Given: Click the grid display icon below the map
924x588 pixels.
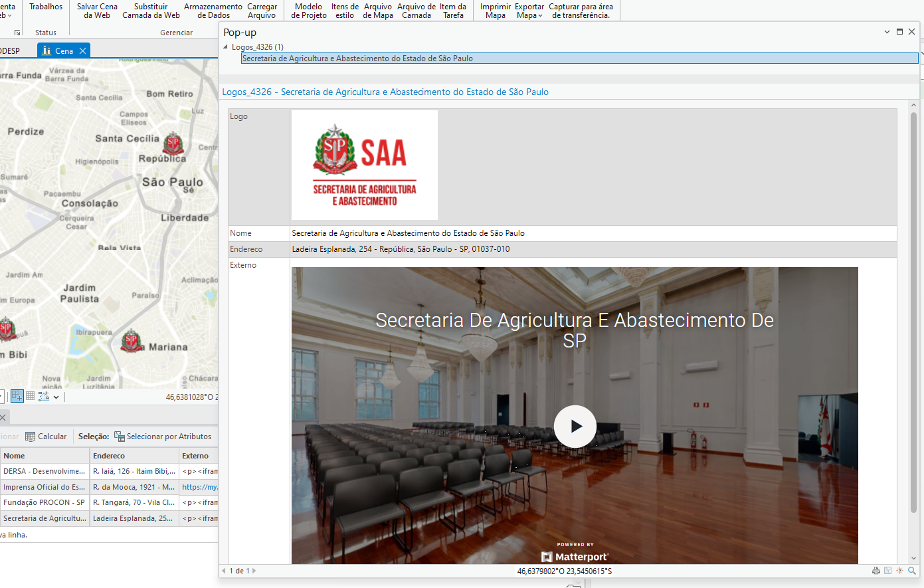Looking at the screenshot, I should coord(30,396).
